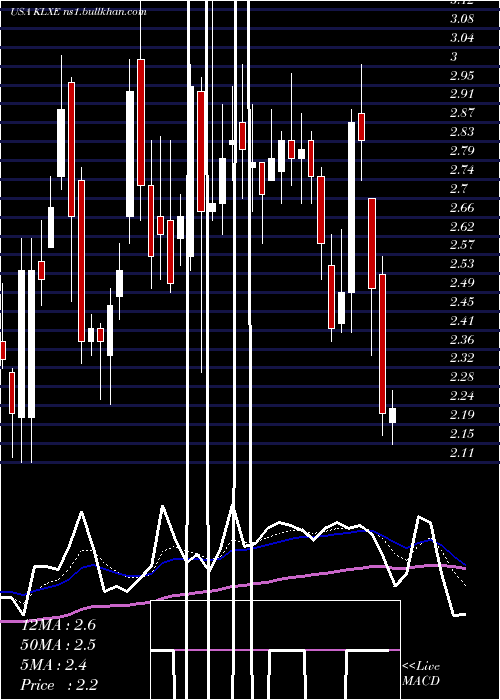The image size is (500, 700).
Task: Click the 2.36 price axis label
Action: [x=462, y=340]
